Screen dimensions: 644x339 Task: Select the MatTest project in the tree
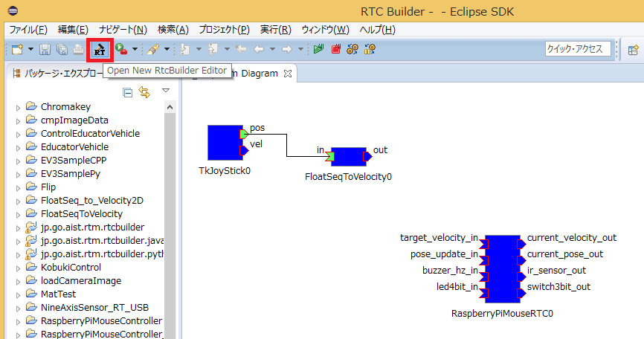55,294
